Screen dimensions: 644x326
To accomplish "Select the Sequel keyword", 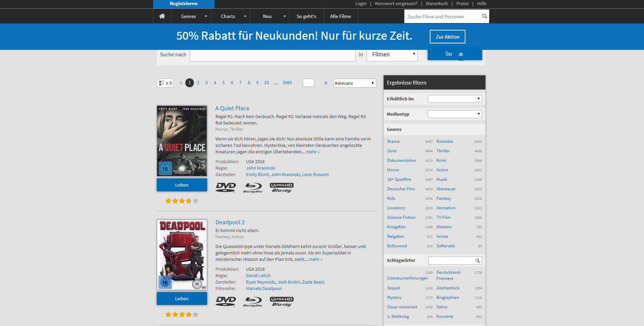I will tap(393, 288).
